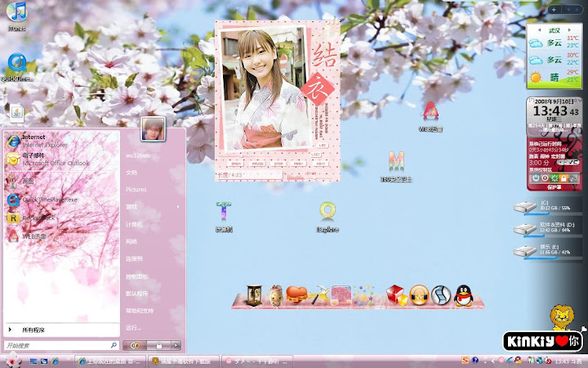Launch WEB迅雷 from the Start menu list

(61, 236)
